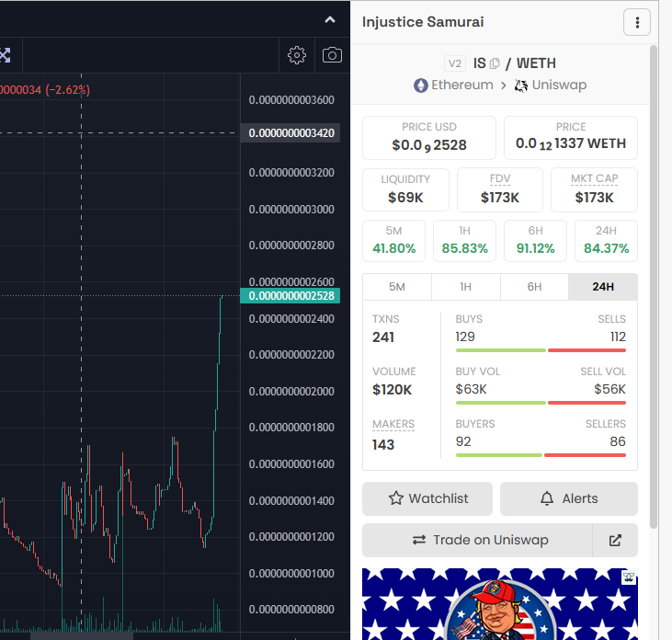
Task: Take a chart snapshot with camera icon
Action: (x=332, y=55)
